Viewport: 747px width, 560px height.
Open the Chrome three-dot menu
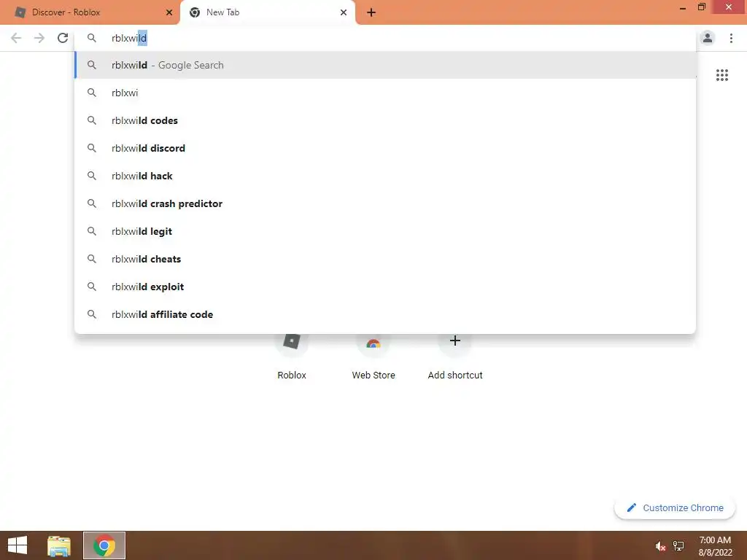tap(731, 38)
